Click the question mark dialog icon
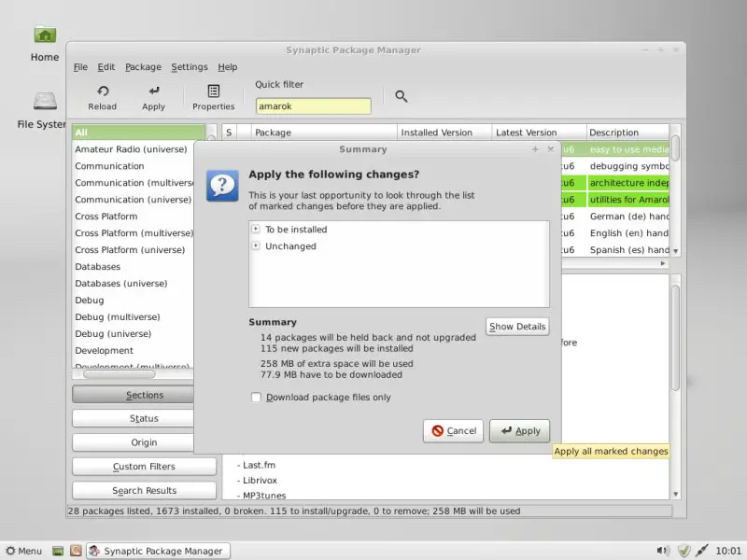 (x=222, y=185)
